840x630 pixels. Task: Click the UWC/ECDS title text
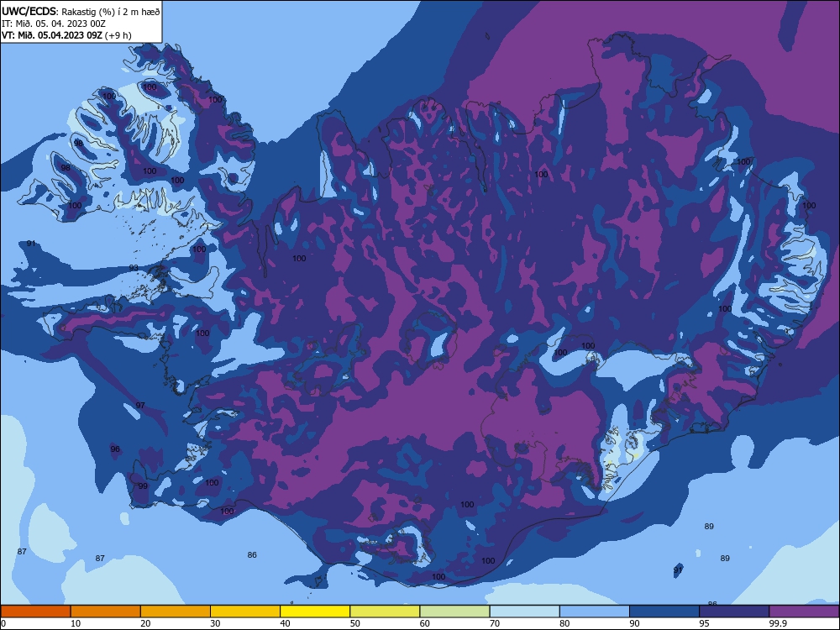[x=29, y=11]
